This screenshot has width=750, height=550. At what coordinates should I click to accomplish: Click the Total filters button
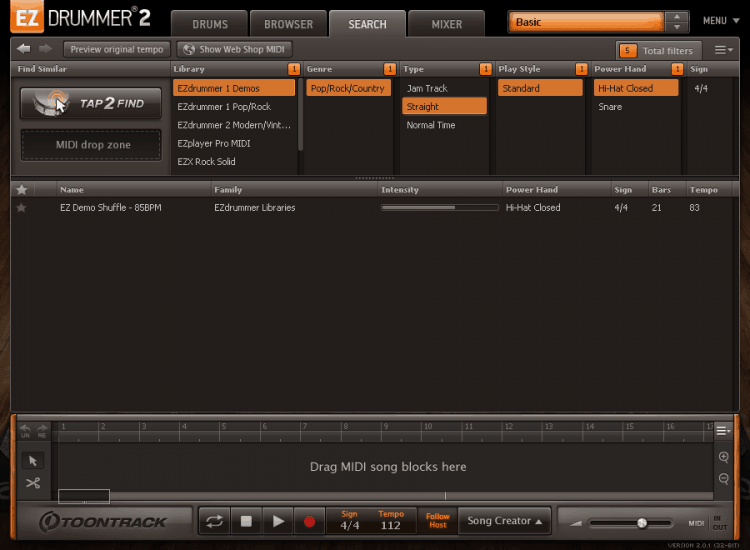point(659,50)
